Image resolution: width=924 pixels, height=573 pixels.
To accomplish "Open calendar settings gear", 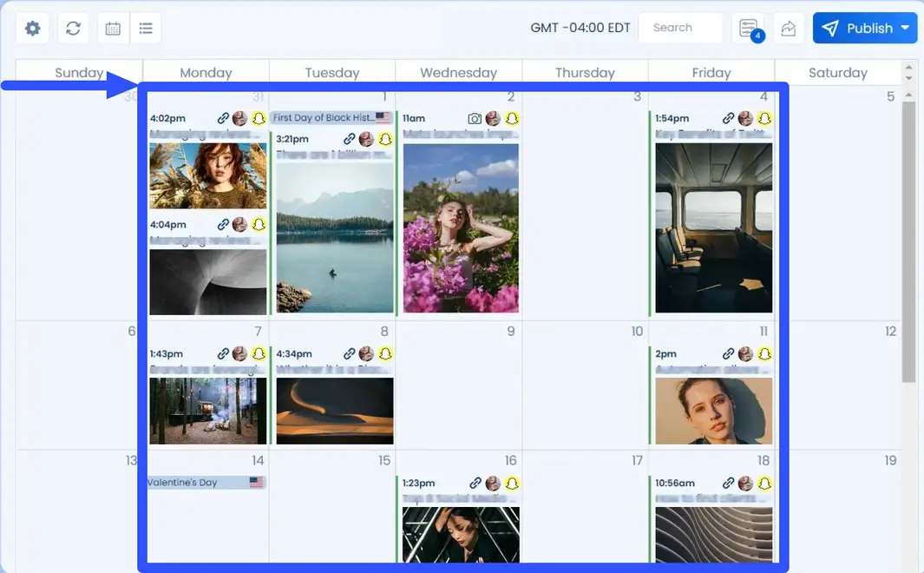I will point(33,29).
